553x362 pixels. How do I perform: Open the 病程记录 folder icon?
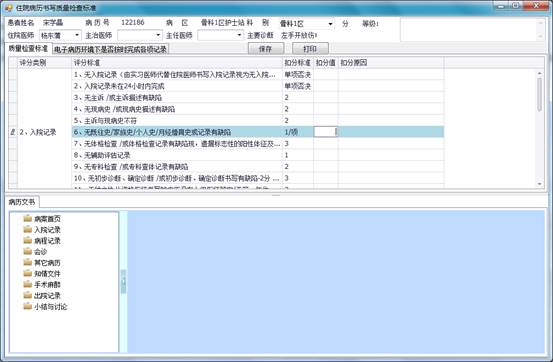coord(28,240)
